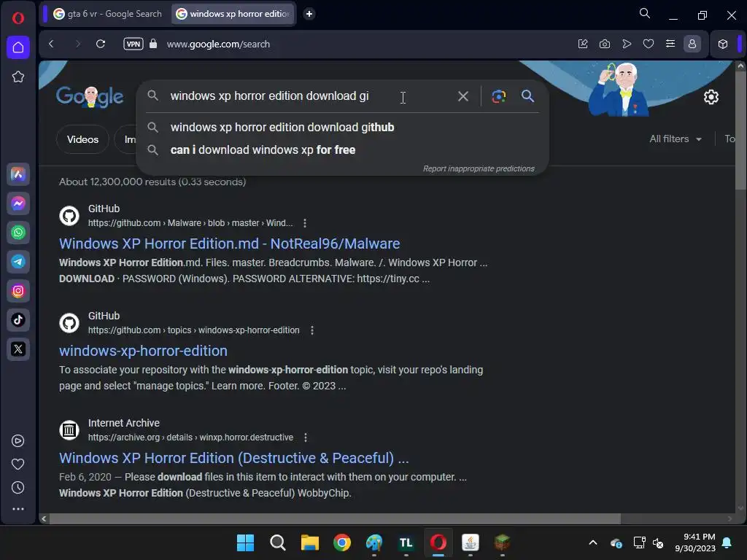Expand the 'All filters' dropdown
The image size is (747, 560).
pos(676,139)
